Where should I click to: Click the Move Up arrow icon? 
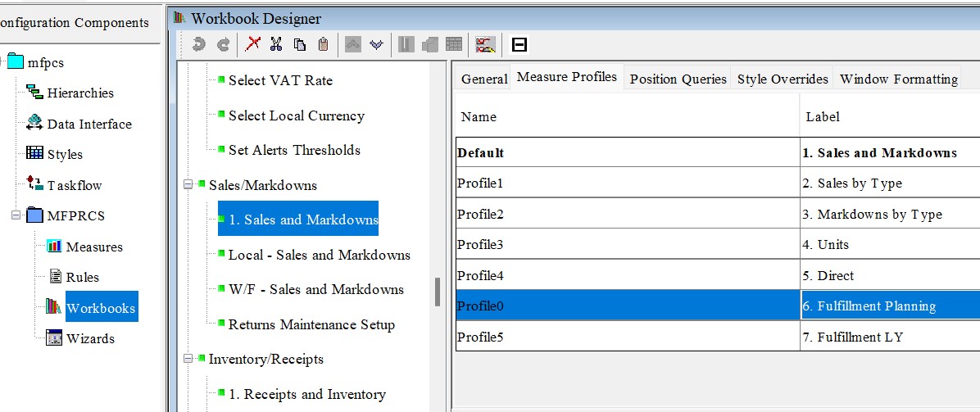353,44
